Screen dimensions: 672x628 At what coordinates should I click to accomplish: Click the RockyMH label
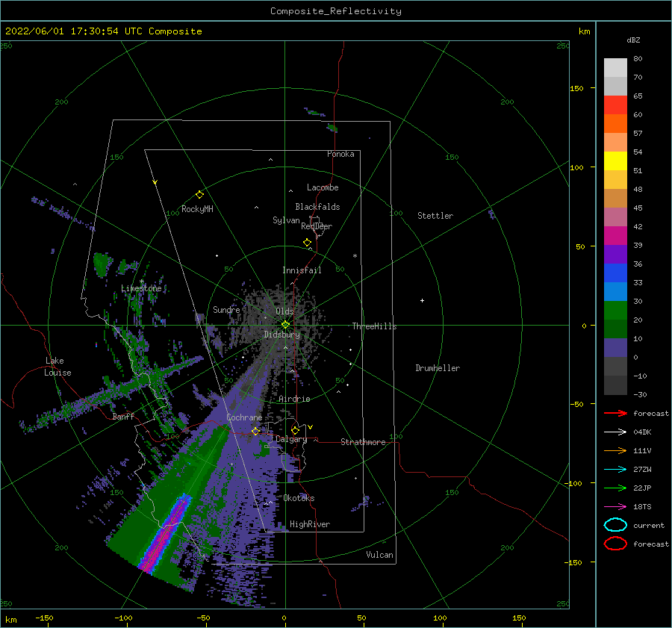197,209
